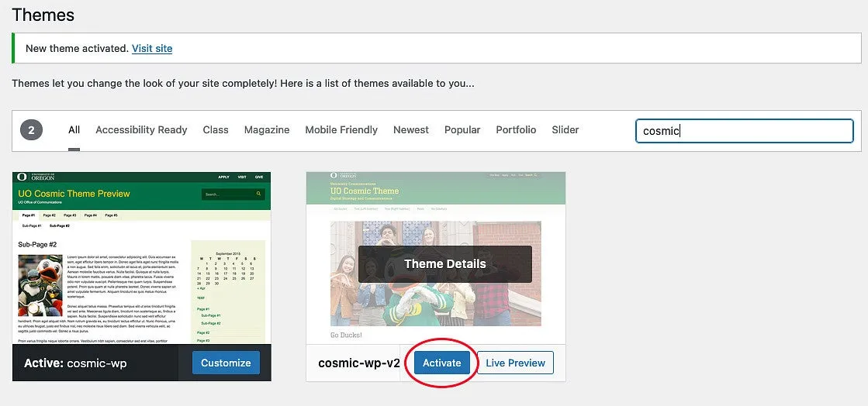The width and height of the screenshot is (868, 406).
Task: Open Live Preview for cosmic-wp-v2
Action: coord(515,363)
